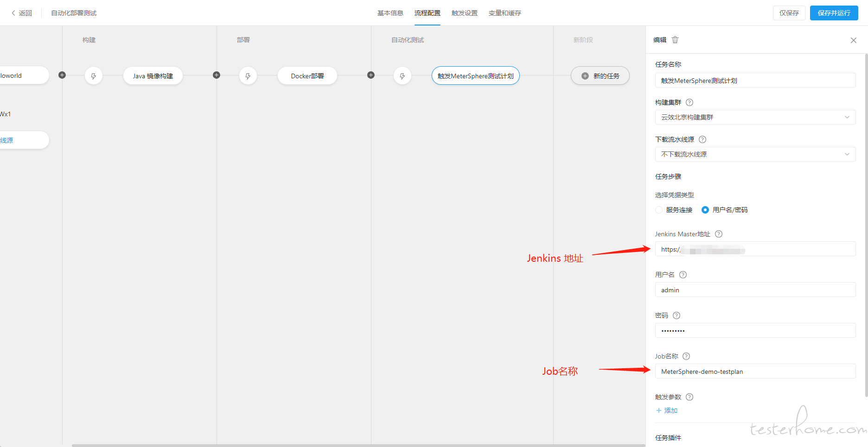Click the plus node before the 自动化测试 stage
The width and height of the screenshot is (868, 447).
(371, 75)
